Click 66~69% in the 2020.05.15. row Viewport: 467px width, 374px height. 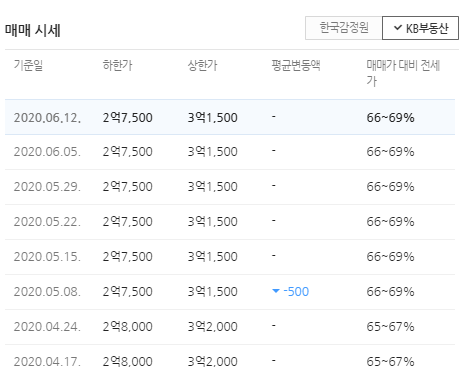[390, 257]
